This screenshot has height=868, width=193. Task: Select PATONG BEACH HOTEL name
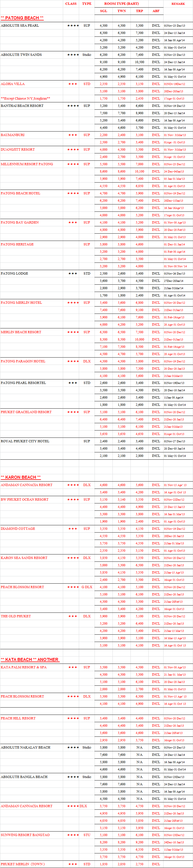coord(20,193)
